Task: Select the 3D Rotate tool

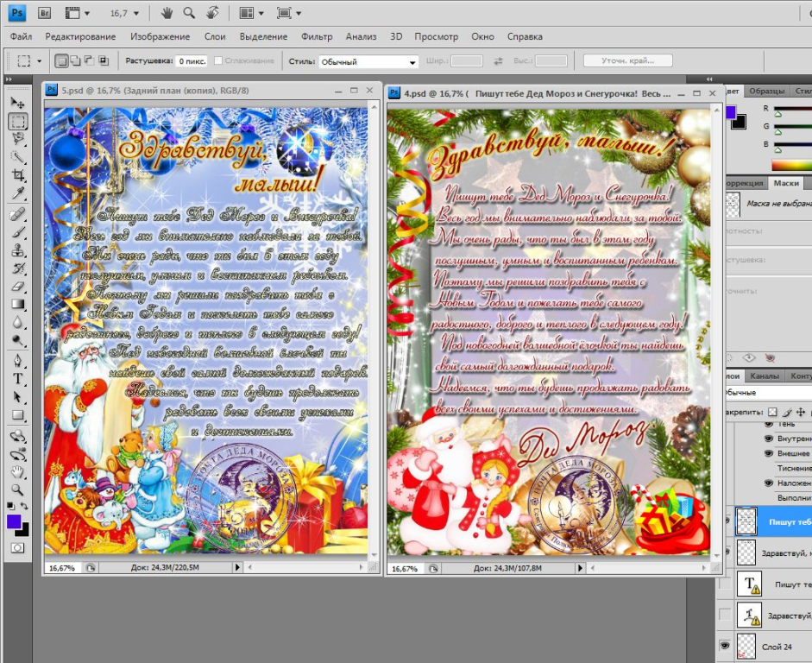Action: coord(17,436)
